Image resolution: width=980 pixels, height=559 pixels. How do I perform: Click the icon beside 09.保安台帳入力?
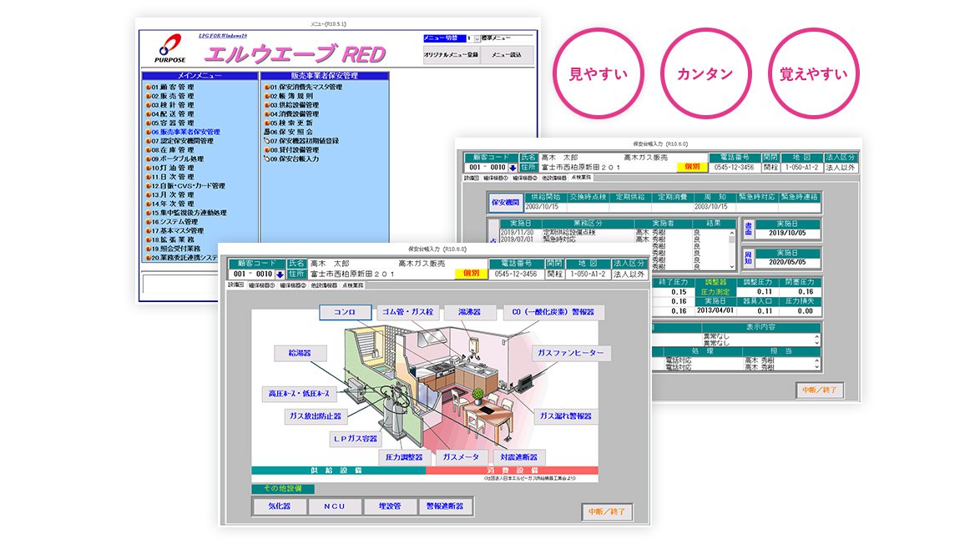pyautogui.click(x=267, y=159)
